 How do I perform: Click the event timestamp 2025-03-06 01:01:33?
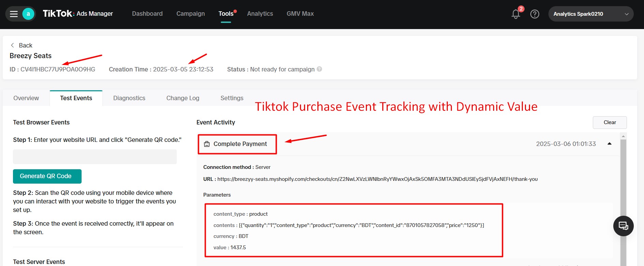tap(566, 144)
